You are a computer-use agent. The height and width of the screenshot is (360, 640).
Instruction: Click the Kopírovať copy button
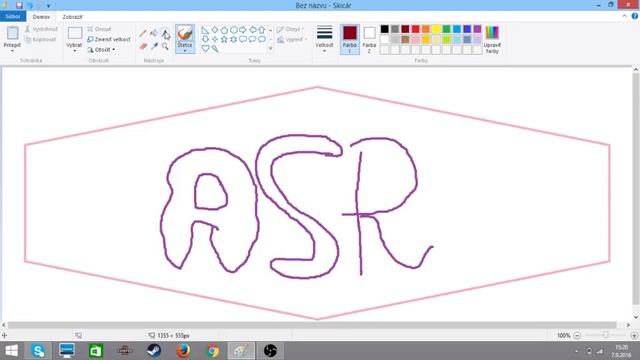coord(40,40)
